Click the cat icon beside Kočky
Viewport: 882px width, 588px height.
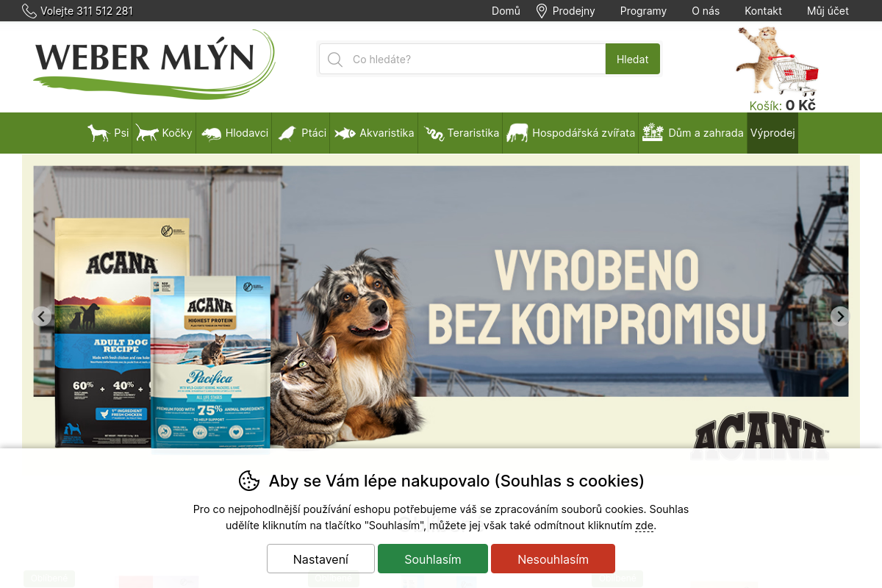[147, 133]
